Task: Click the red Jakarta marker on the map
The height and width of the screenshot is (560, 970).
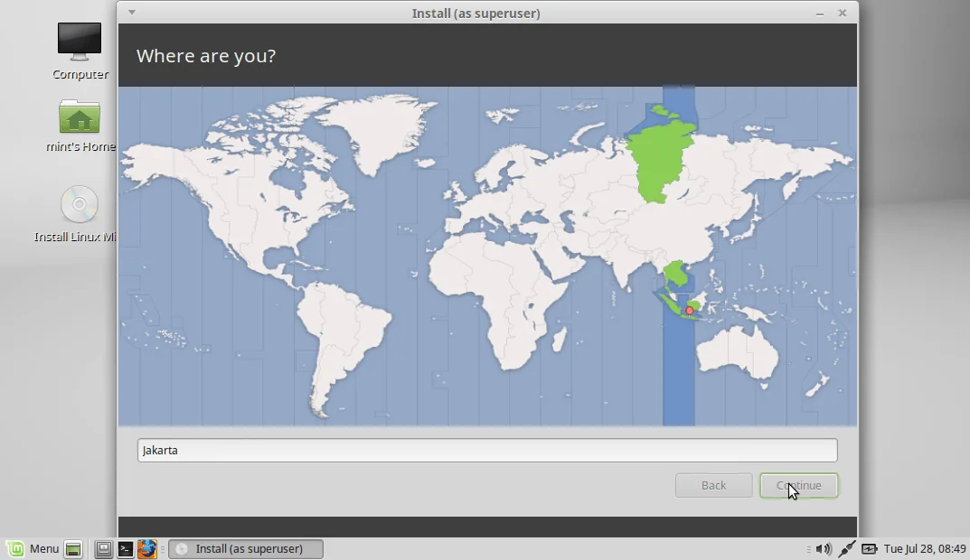Action: [690, 309]
